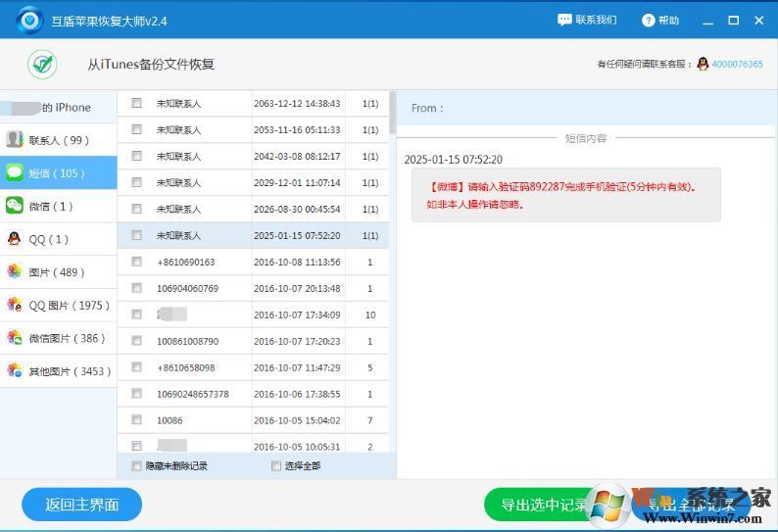Tick the 选择全部 checkbox
The image size is (778, 532).
tap(276, 465)
